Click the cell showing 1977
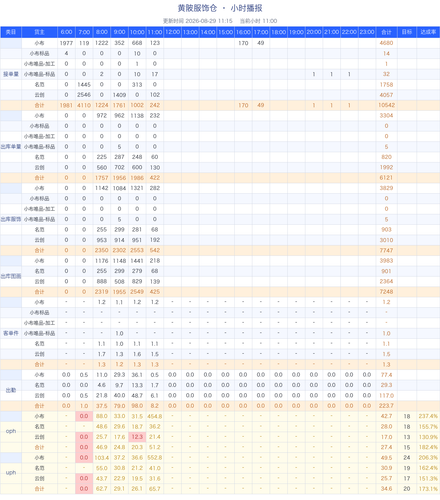The width and height of the screenshot is (440, 500). point(66,43)
